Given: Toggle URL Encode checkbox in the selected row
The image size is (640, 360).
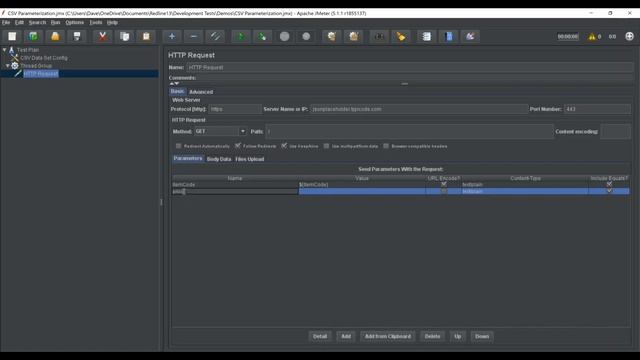Looking at the screenshot, I should 444,191.
